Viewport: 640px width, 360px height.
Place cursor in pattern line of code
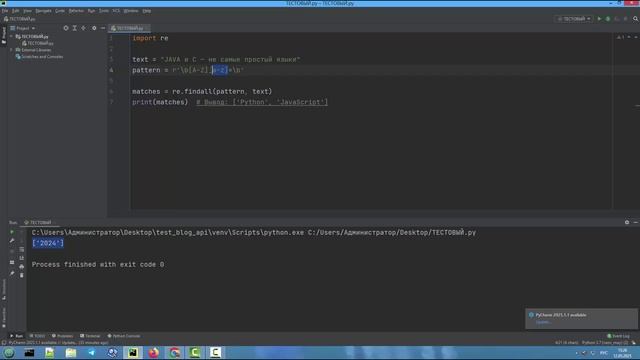pos(188,70)
